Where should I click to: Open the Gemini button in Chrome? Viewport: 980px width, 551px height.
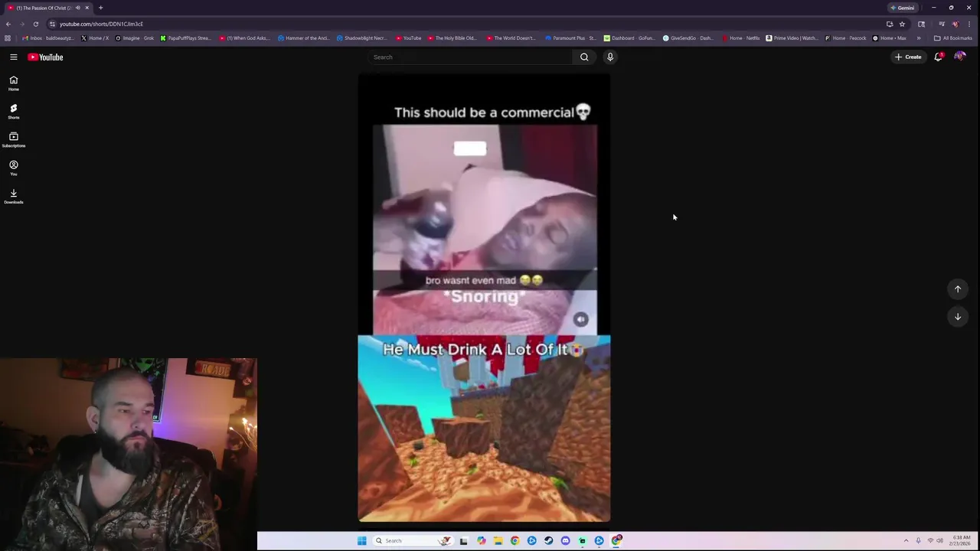pos(903,8)
